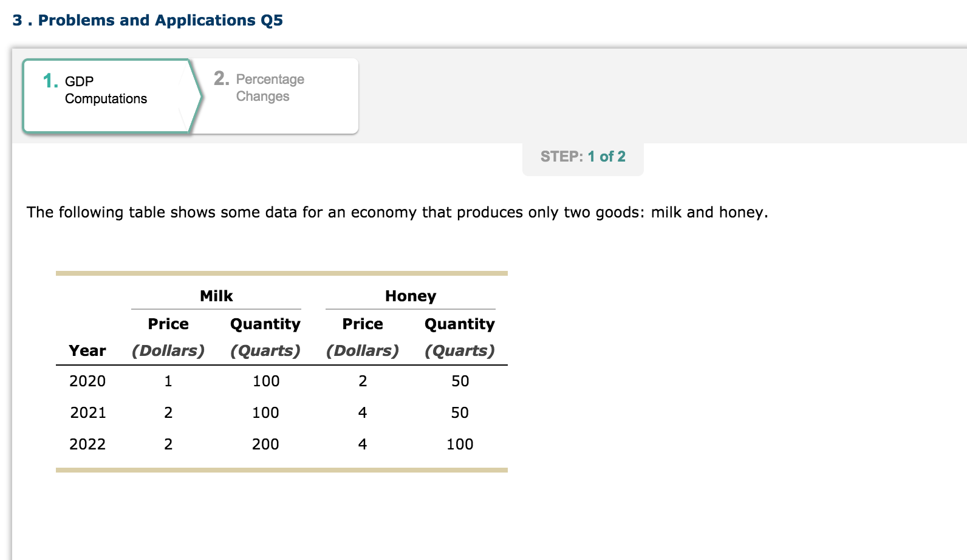The height and width of the screenshot is (560, 967).
Task: Select the Milk column header
Action: (x=216, y=296)
